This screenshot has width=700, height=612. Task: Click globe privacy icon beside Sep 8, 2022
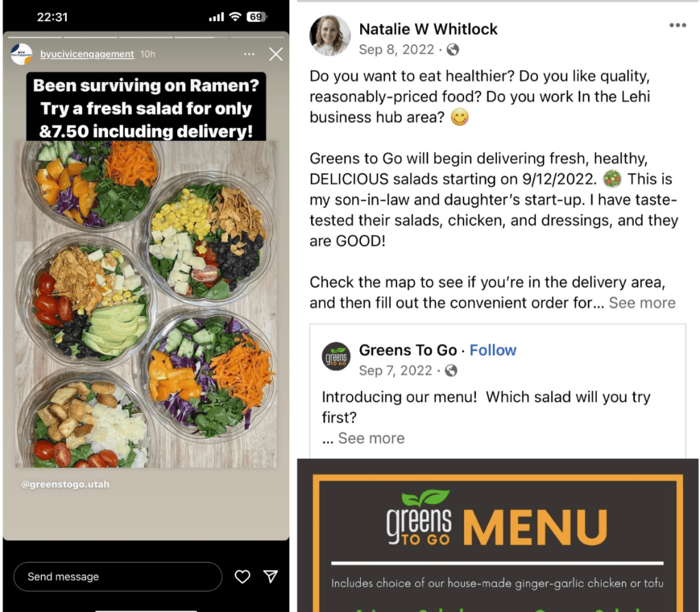click(x=453, y=50)
